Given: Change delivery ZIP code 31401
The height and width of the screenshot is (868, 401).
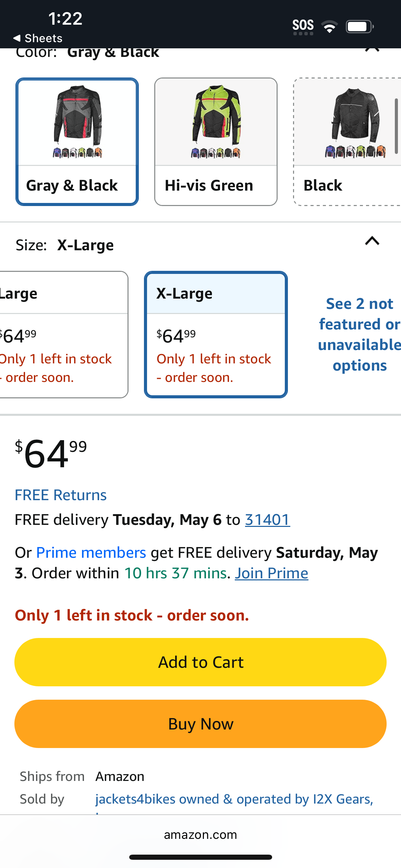Looking at the screenshot, I should click(x=267, y=520).
